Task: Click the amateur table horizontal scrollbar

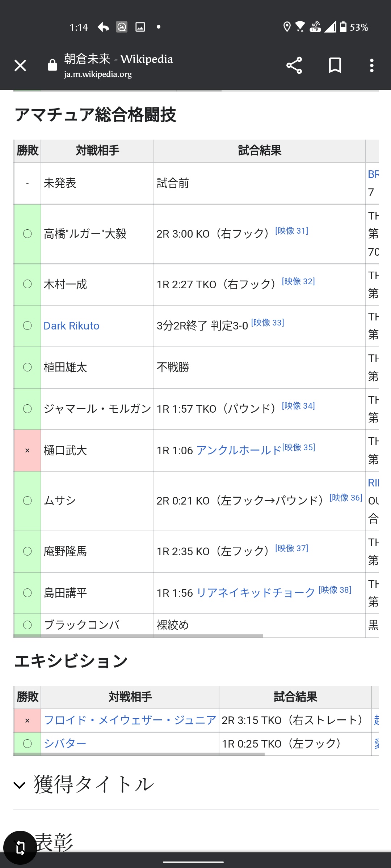Action: [138, 636]
